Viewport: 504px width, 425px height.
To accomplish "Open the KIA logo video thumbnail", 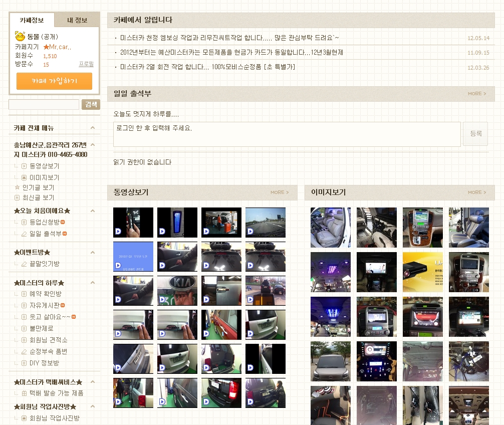I will 177,291.
